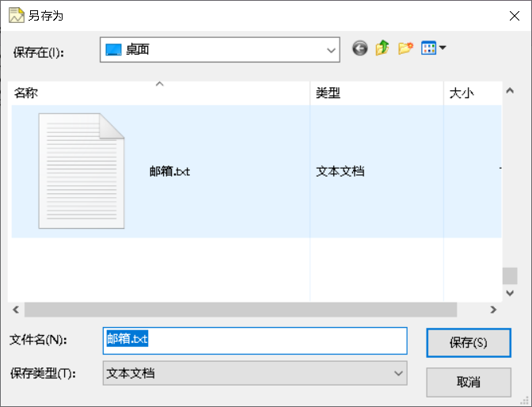532x407 pixels.
Task: Select the 邮箱.txt file thumbnail
Action: pyautogui.click(x=82, y=171)
